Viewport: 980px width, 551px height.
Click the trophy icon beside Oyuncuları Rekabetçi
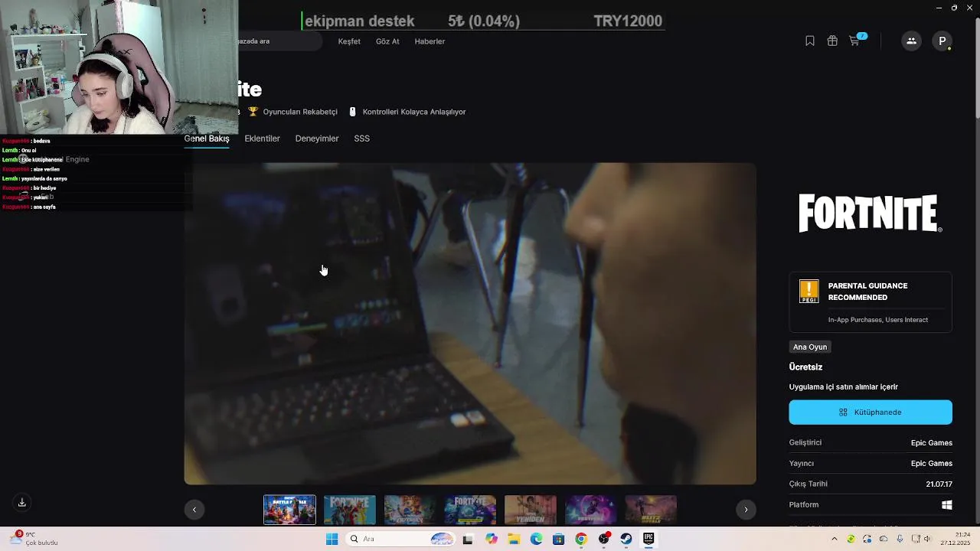point(253,112)
